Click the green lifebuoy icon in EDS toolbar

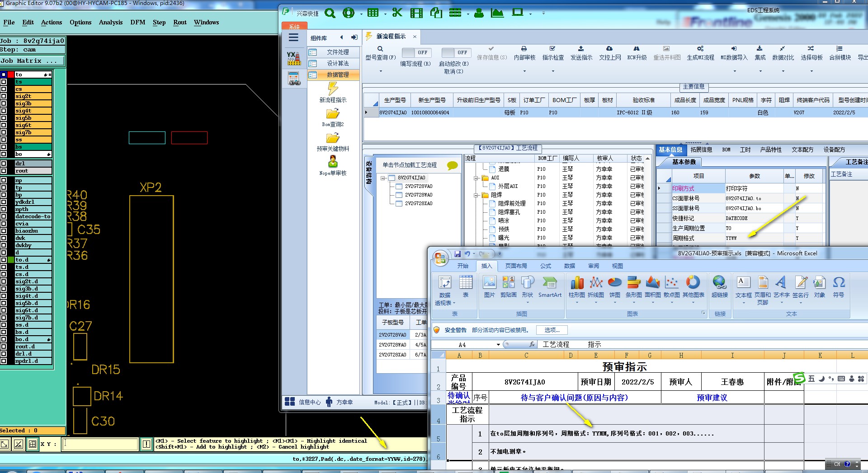pyautogui.click(x=349, y=13)
